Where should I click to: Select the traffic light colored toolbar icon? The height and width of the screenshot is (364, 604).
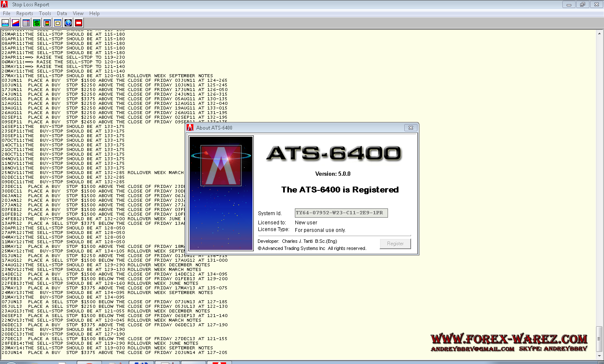tap(47, 23)
